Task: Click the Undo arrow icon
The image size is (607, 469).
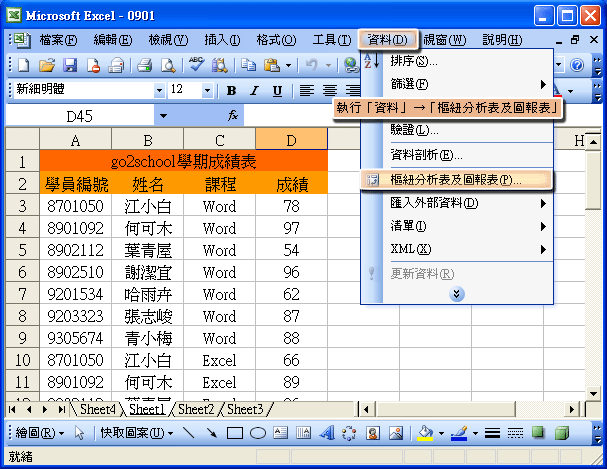Action: pos(312,65)
